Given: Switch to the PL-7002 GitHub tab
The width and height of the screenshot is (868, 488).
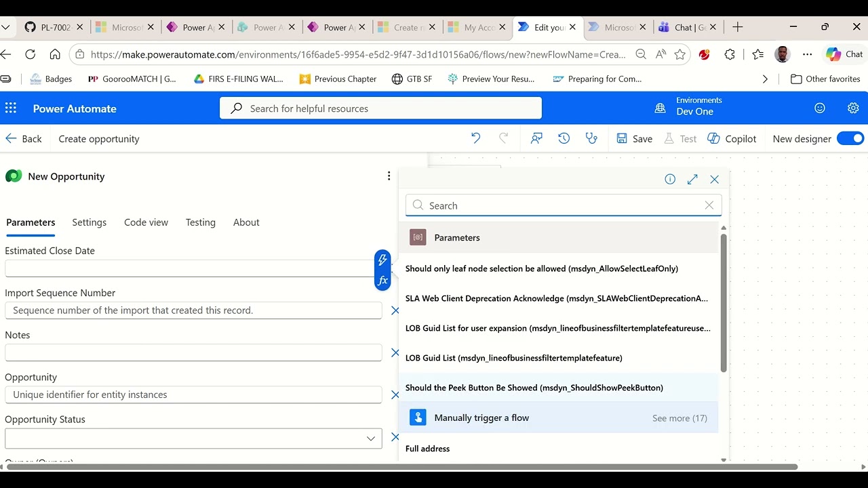Looking at the screenshot, I should pos(53,27).
